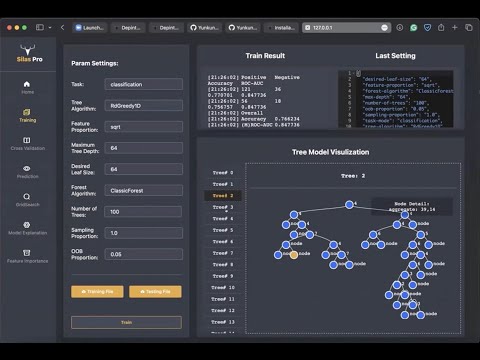Screen dimensions: 480x360
Task: Click the root node of tree 2
Action: [349, 205]
